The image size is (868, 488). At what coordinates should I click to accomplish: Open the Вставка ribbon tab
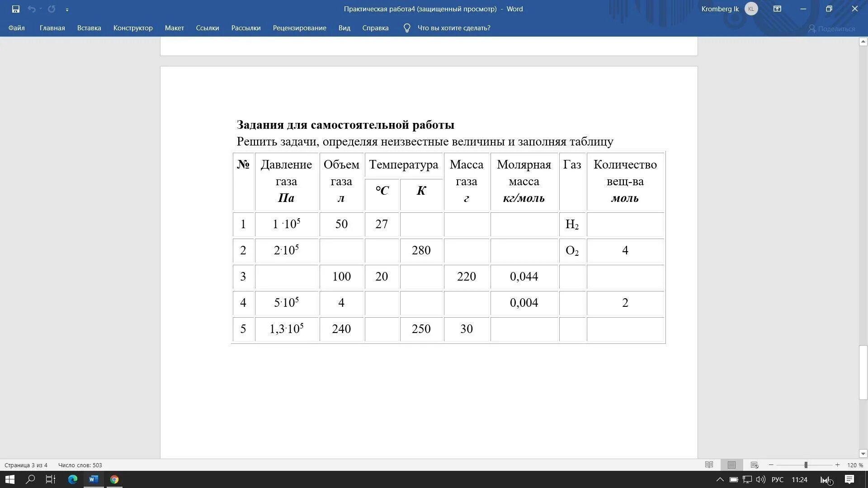tap(89, 28)
